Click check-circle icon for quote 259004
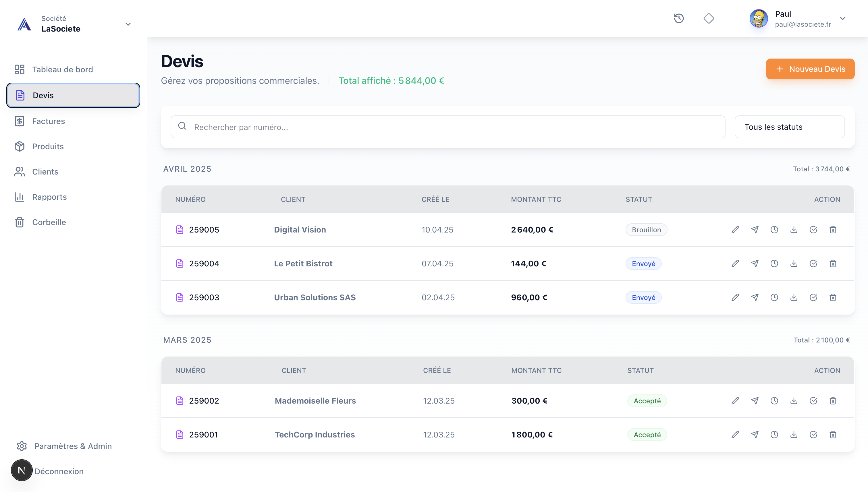 click(x=813, y=264)
